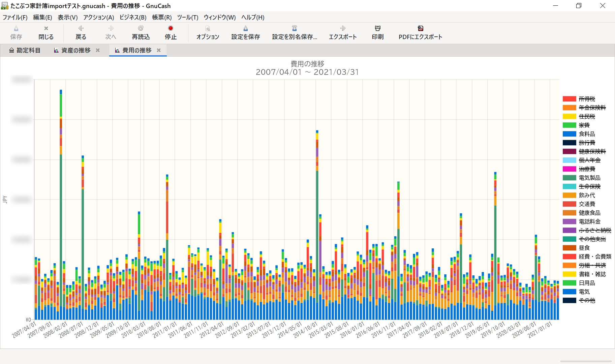Open the ビジネス(B) menu
615x364 pixels.
coord(133,18)
